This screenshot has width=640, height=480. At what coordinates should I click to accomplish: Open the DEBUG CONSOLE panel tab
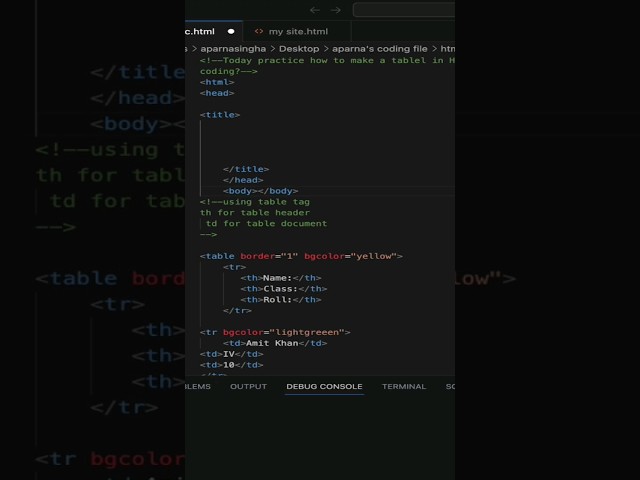324,386
